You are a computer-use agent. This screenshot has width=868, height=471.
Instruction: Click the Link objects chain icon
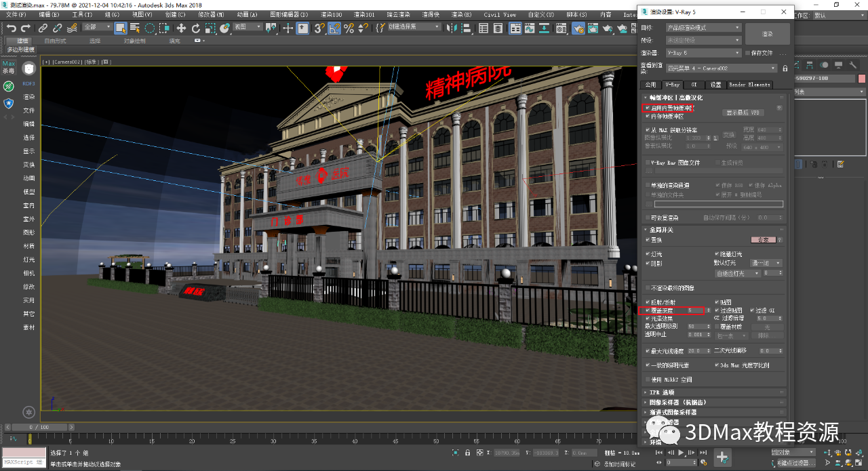click(x=43, y=28)
